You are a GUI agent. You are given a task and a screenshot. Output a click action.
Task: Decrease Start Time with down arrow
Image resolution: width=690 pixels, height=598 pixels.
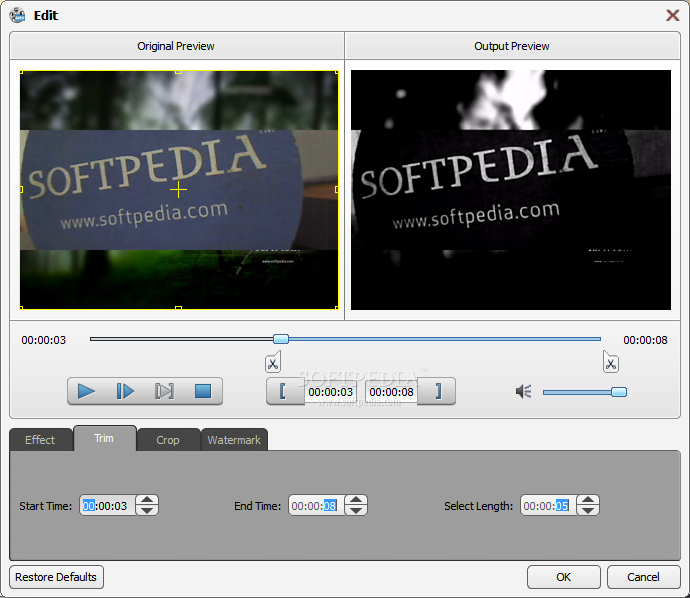[147, 510]
